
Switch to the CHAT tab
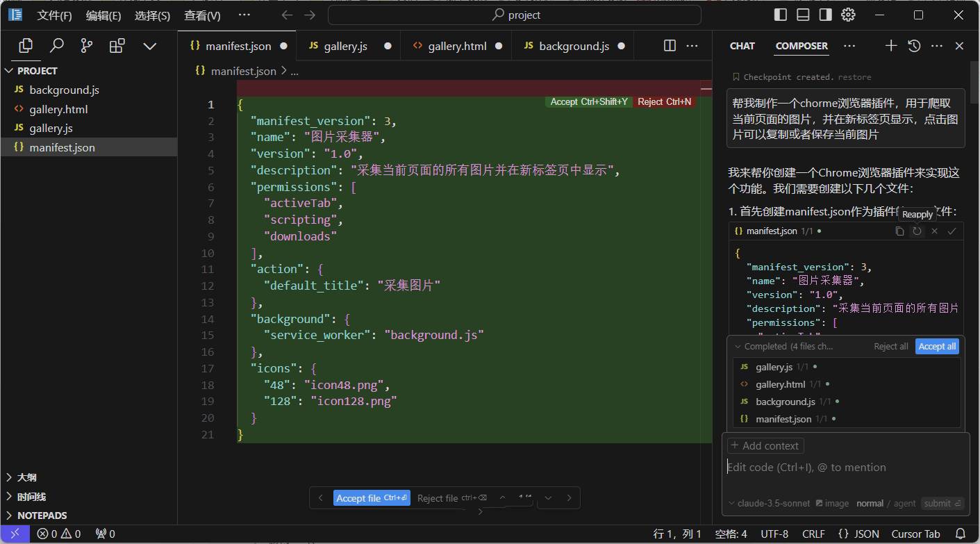point(742,46)
